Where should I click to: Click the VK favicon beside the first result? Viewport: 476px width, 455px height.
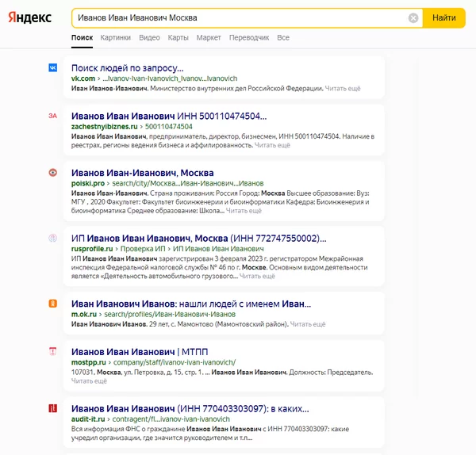[53, 68]
